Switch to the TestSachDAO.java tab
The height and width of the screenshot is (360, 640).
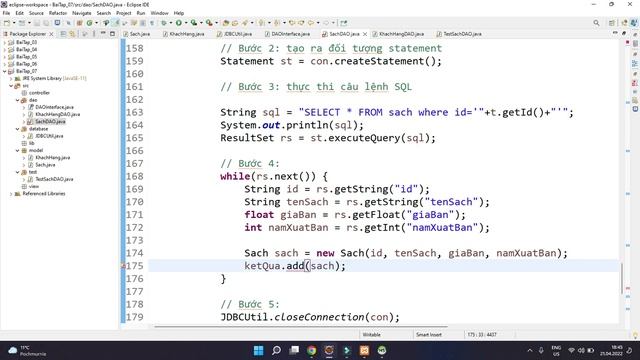(x=459, y=34)
